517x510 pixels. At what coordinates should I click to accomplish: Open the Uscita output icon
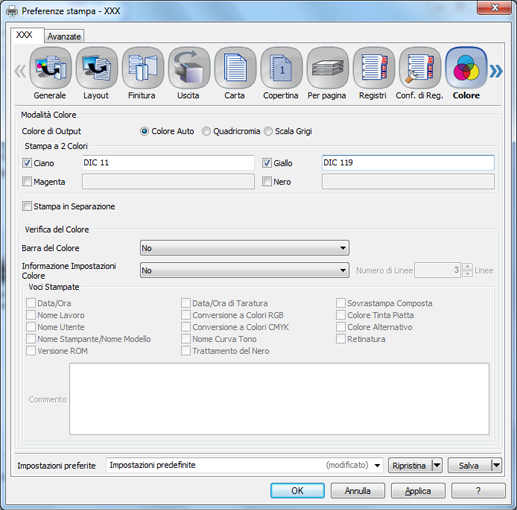point(189,68)
